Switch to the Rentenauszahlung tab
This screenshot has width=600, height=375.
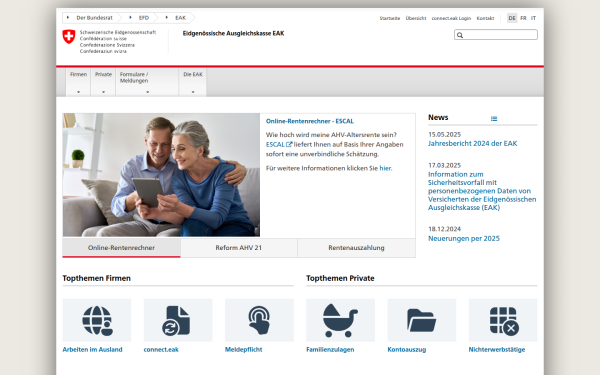click(356, 248)
